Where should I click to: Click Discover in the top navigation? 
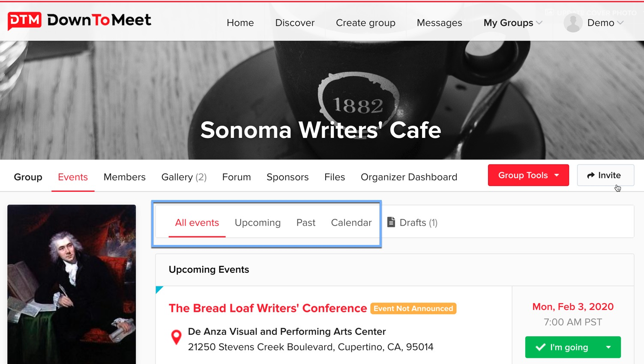click(x=295, y=23)
